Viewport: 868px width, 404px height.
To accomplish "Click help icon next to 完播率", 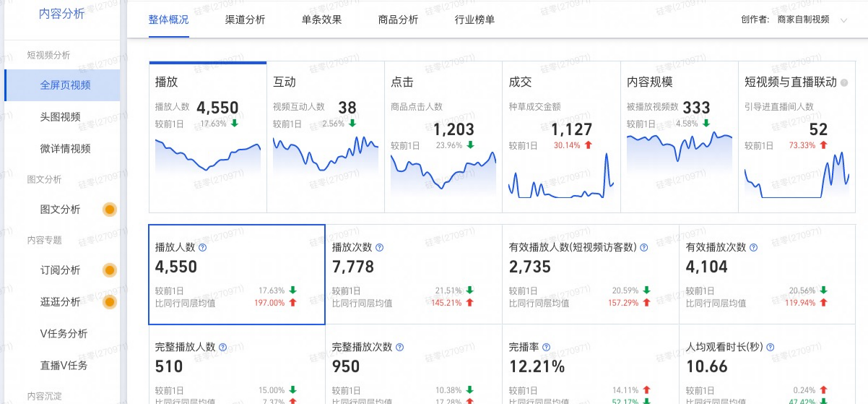I will [x=547, y=347].
